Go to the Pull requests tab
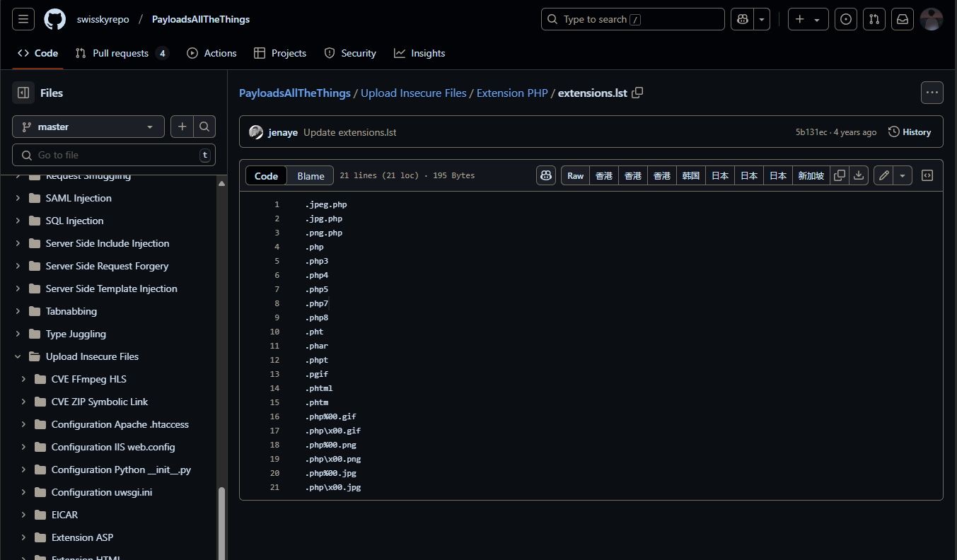The height and width of the screenshot is (560, 957). [x=121, y=53]
